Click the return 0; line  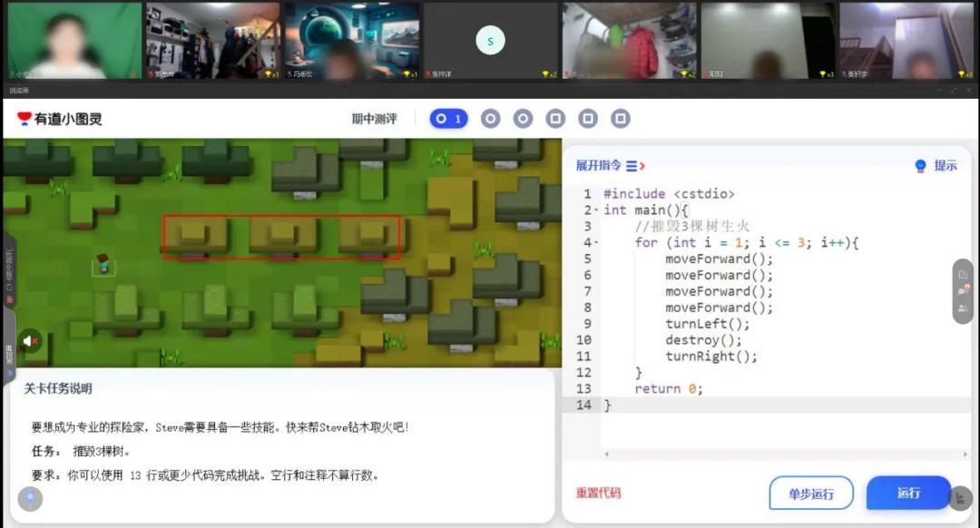point(668,388)
